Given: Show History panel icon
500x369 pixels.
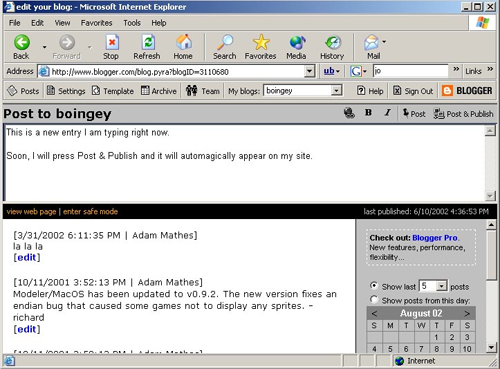Looking at the screenshot, I should [x=332, y=47].
